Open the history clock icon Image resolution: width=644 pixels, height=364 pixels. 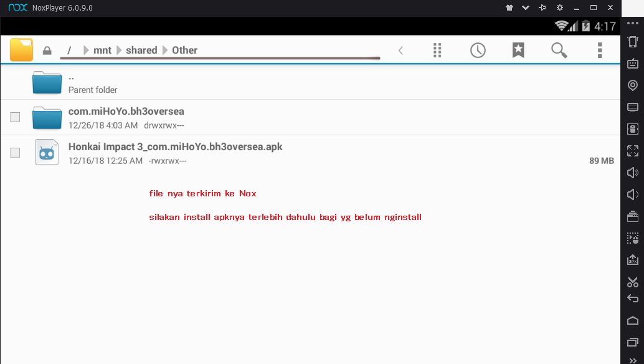click(x=478, y=50)
